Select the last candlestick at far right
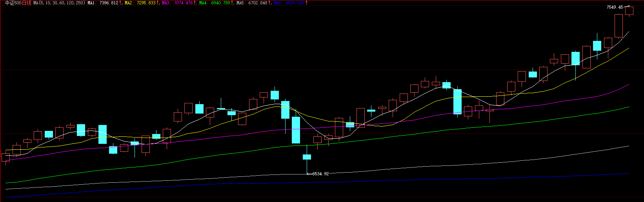Viewport: 644px width, 202px height. point(629,11)
